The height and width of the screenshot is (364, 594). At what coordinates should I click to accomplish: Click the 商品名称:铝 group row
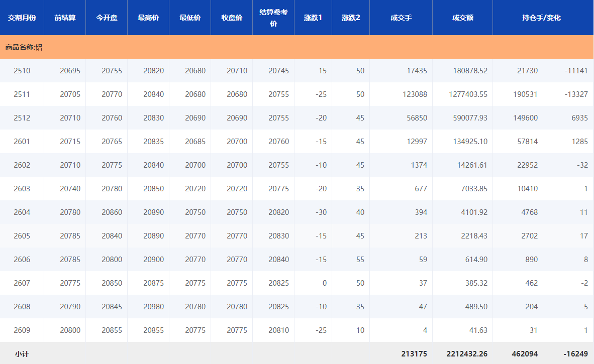[24, 47]
